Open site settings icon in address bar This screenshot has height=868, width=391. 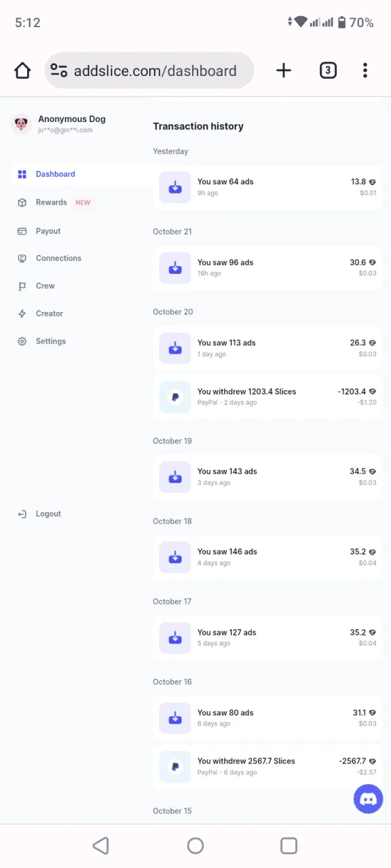point(59,71)
